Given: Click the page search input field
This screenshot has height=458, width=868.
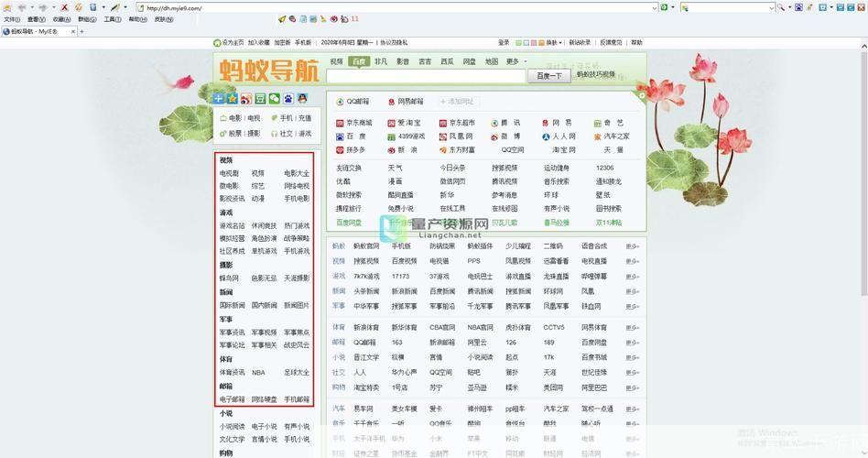Looking at the screenshot, I should click(426, 76).
